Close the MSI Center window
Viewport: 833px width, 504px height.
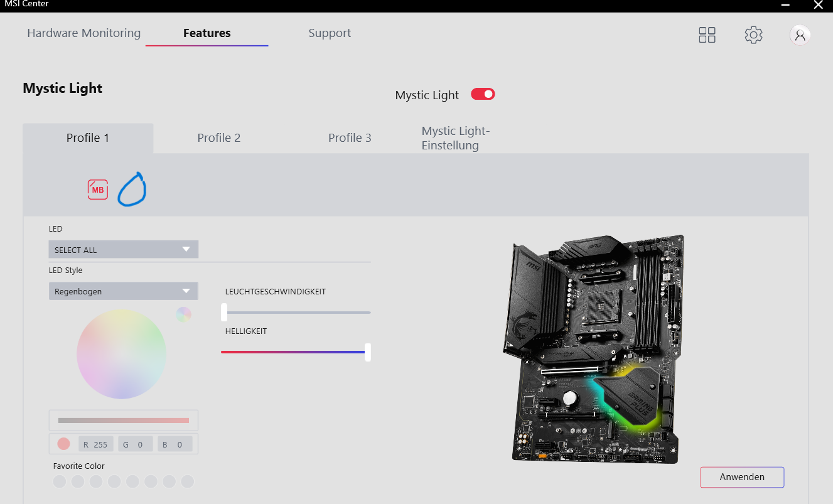(818, 5)
